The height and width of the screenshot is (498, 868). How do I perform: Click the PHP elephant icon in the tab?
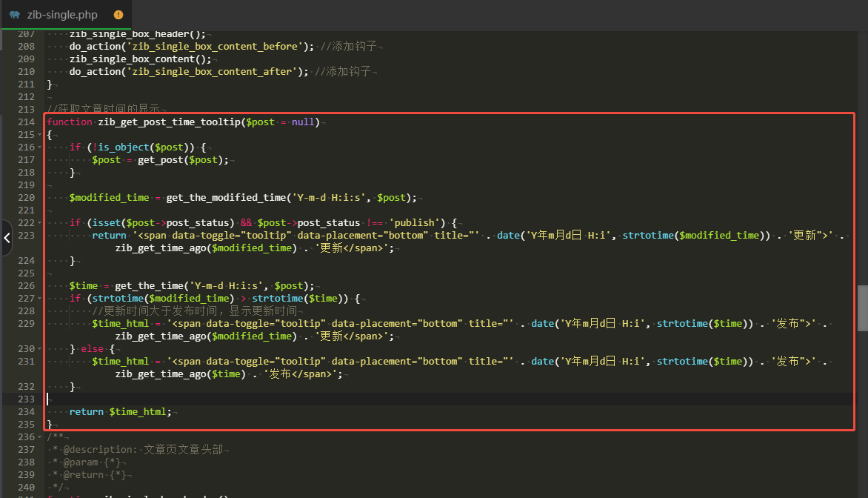15,15
